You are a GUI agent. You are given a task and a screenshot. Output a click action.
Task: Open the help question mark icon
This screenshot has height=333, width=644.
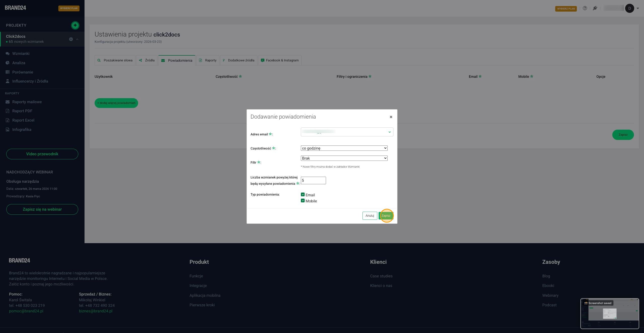click(x=585, y=8)
